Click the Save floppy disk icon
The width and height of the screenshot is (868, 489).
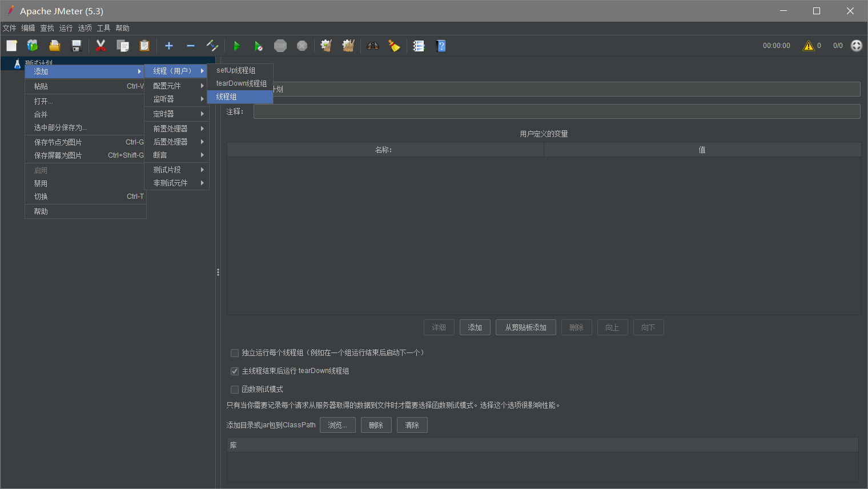pyautogui.click(x=76, y=46)
